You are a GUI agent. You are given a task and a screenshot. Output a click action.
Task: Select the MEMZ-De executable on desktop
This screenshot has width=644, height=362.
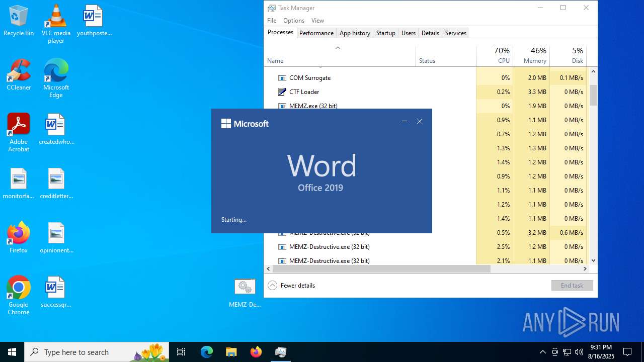[245, 293]
